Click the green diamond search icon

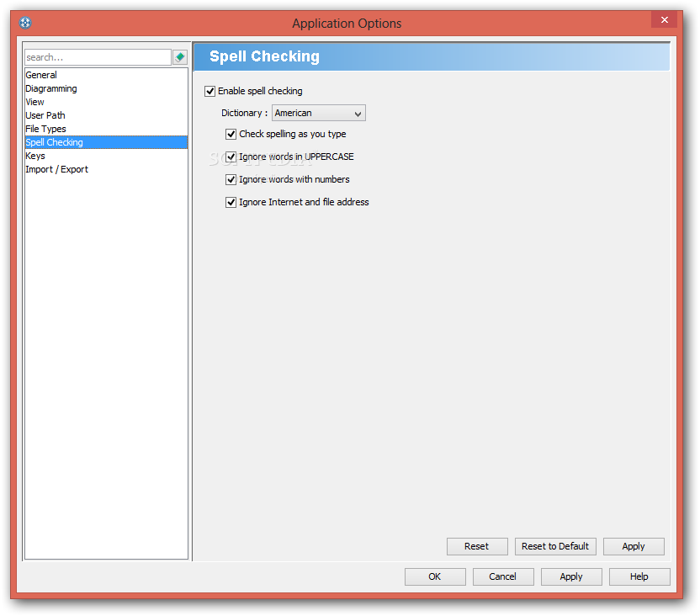coord(180,57)
